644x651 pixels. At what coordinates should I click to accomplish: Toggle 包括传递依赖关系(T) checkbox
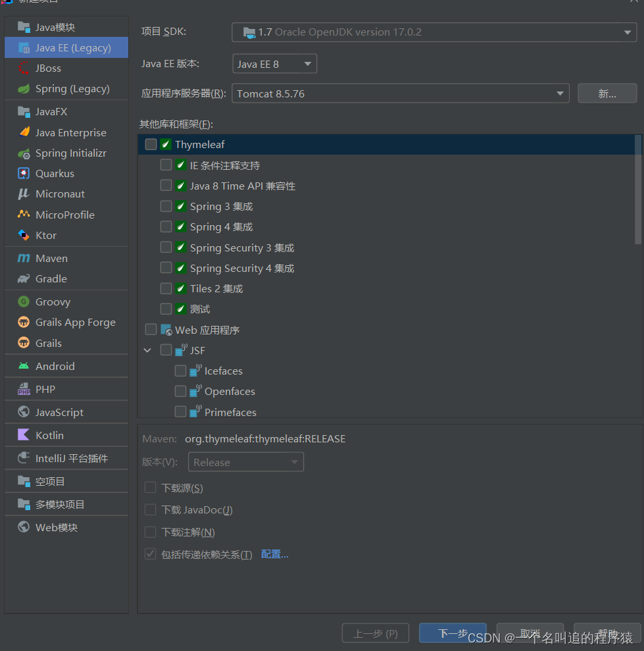click(x=150, y=554)
